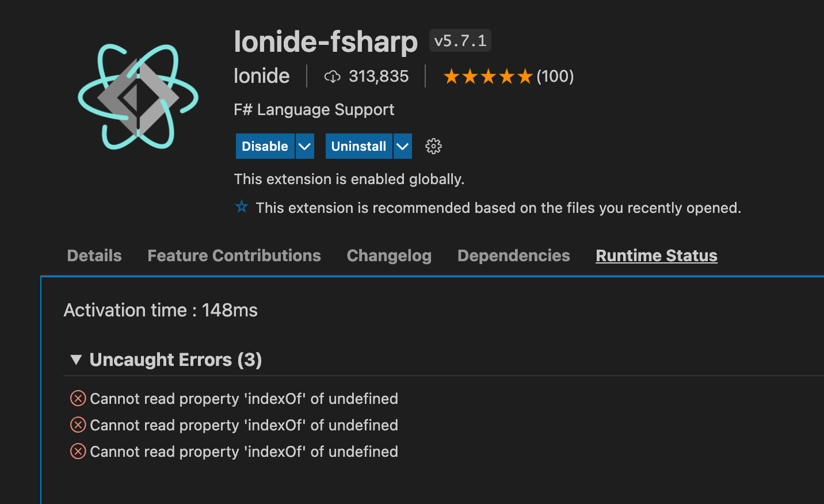Screen dimensions: 824x504
Task: Open the extension settings gear icon
Action: coord(433,146)
